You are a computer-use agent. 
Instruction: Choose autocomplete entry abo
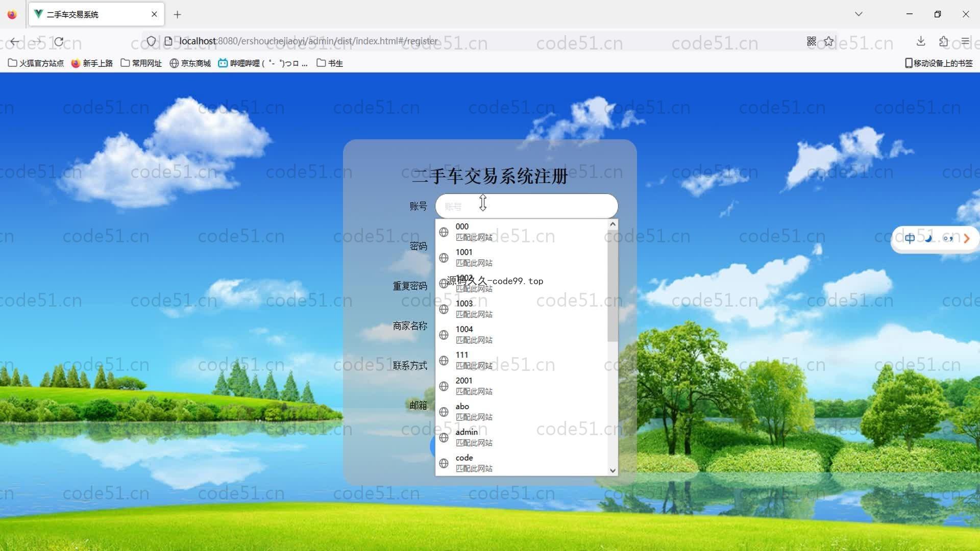(x=522, y=412)
